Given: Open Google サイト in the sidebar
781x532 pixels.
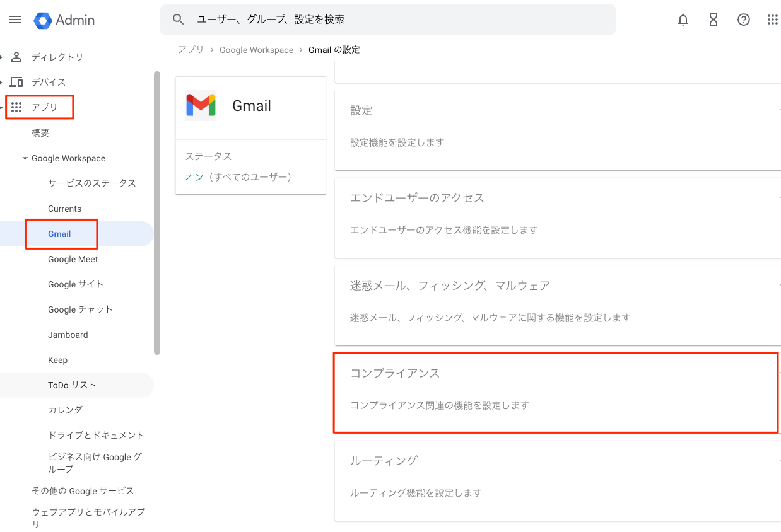Looking at the screenshot, I should 76,284.
